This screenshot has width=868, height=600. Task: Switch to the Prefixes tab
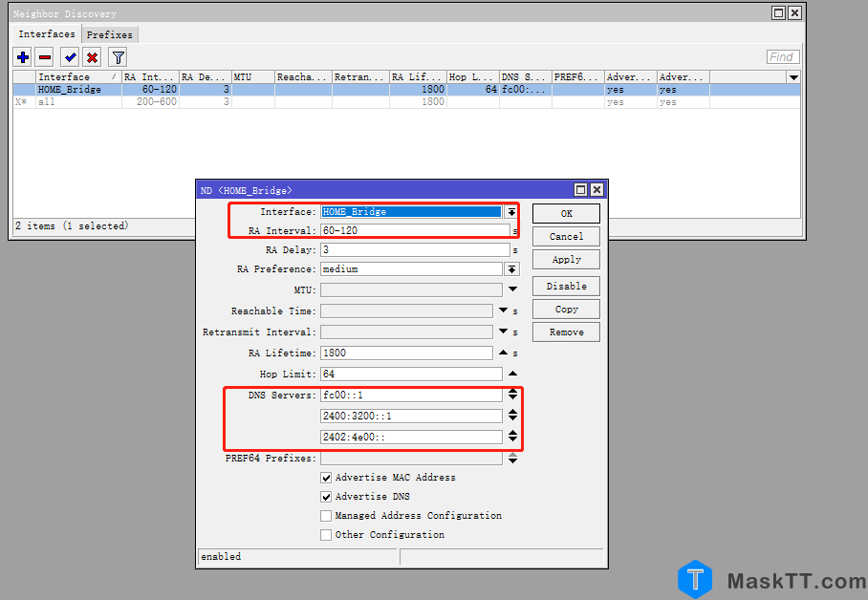110,34
